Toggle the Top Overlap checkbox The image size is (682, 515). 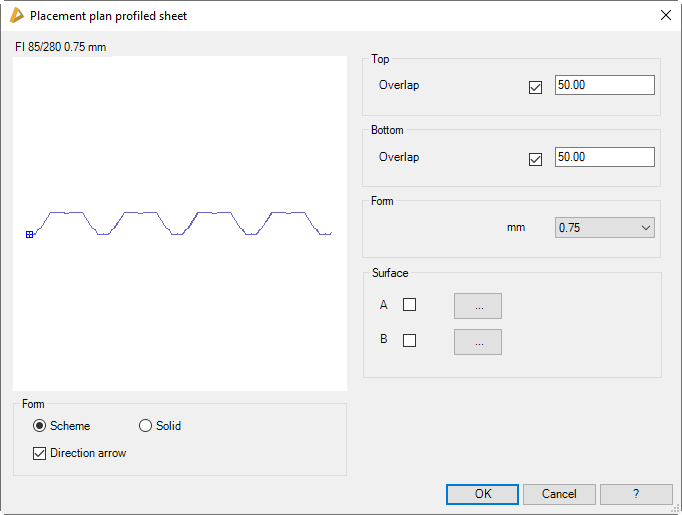[x=535, y=87]
